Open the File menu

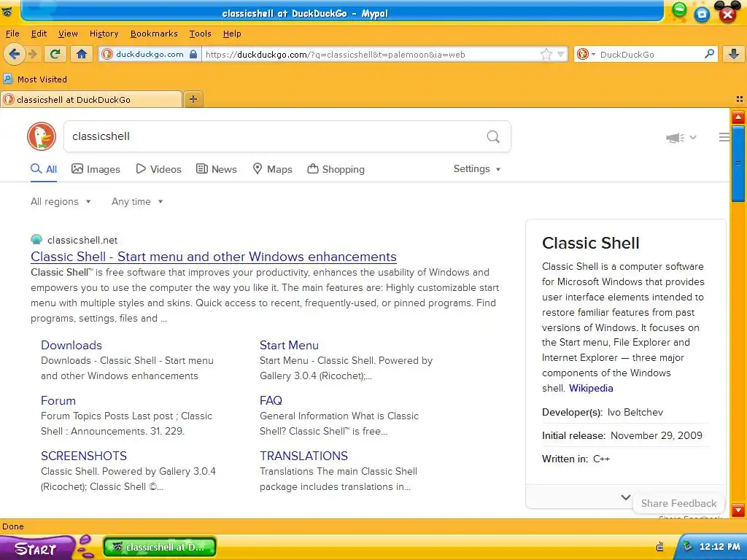(x=12, y=34)
